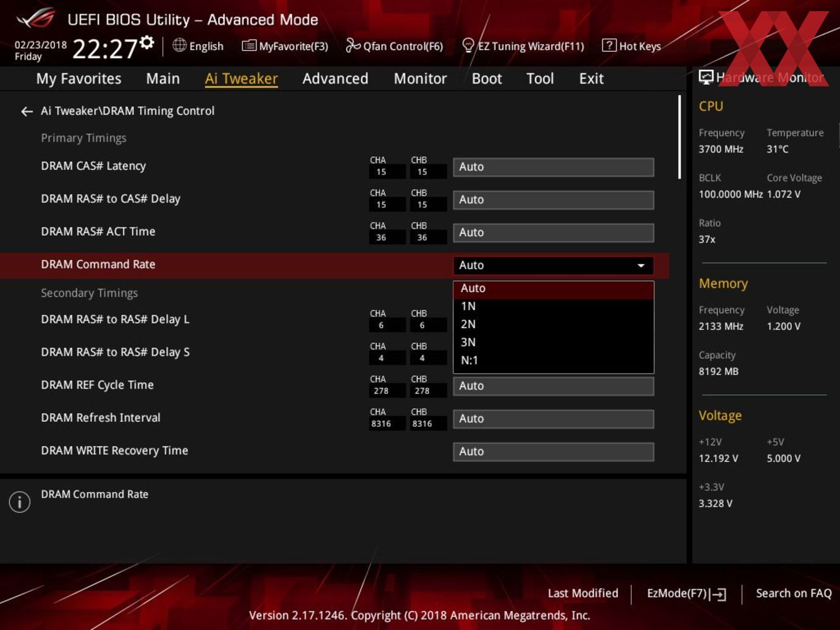840x630 pixels.
Task: Choose 1N command rate option
Action: (x=553, y=306)
